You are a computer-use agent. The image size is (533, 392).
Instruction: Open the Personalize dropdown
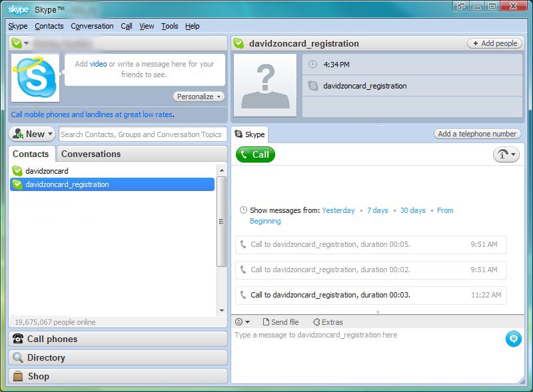199,97
